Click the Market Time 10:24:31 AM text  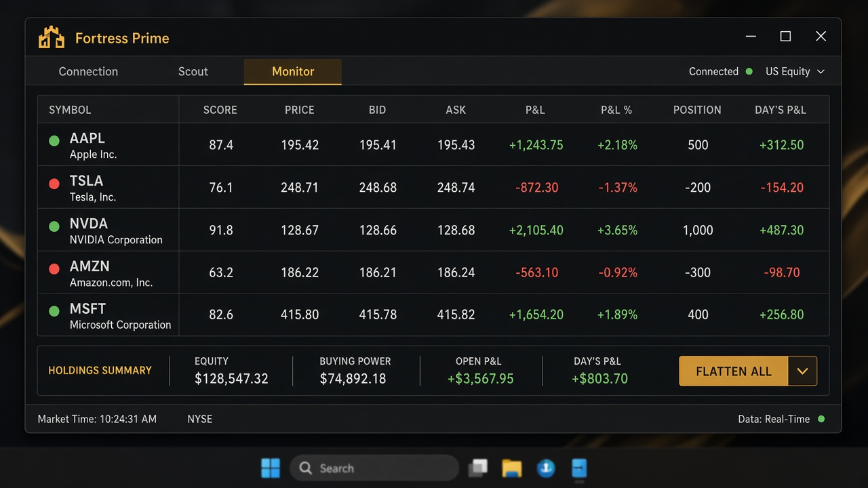pos(97,419)
